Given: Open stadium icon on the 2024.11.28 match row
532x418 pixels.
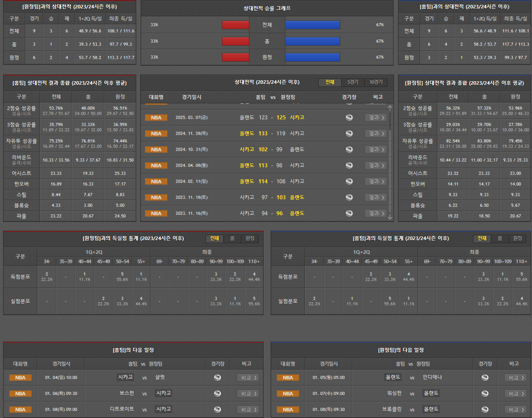Looking at the screenshot, I should click(349, 134).
